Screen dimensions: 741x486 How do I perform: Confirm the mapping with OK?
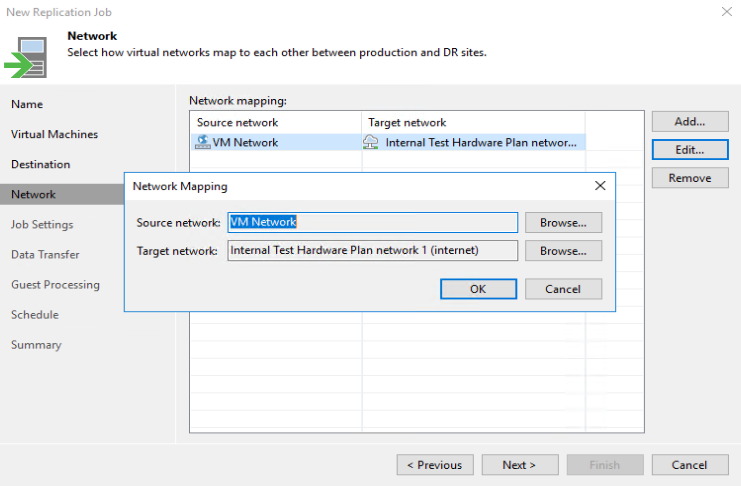click(478, 289)
